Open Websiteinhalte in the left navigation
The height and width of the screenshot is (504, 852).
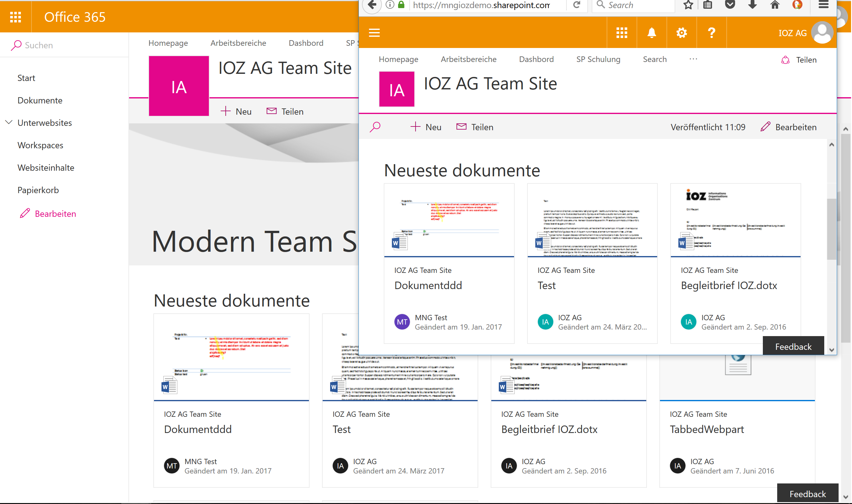[46, 168]
